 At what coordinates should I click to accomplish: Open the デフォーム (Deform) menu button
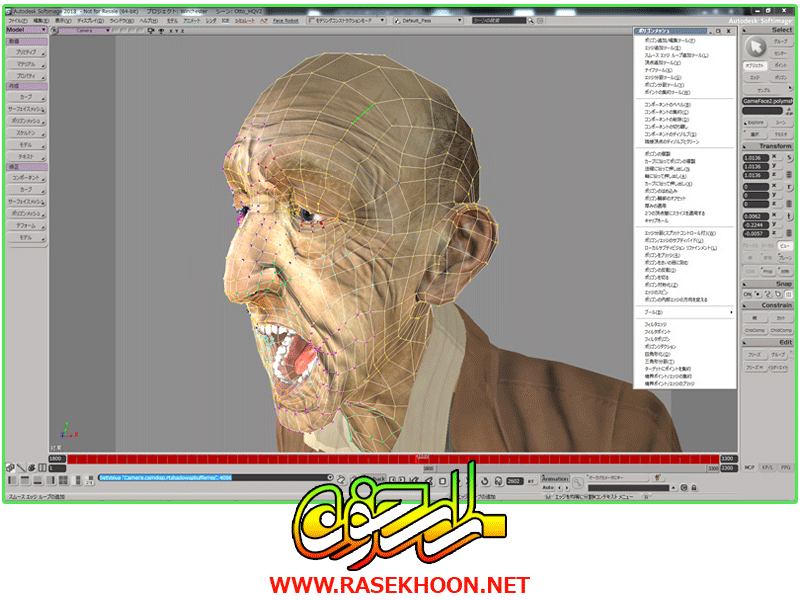click(27, 226)
